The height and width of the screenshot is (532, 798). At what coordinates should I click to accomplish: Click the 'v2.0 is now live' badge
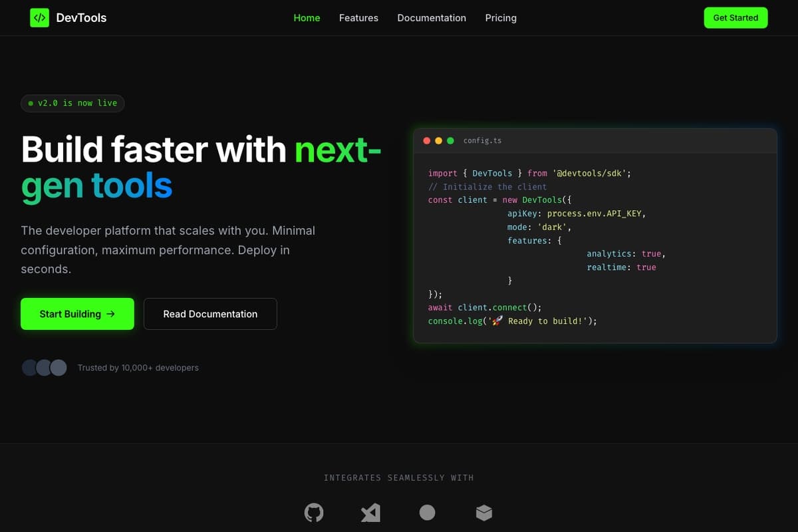coord(72,103)
